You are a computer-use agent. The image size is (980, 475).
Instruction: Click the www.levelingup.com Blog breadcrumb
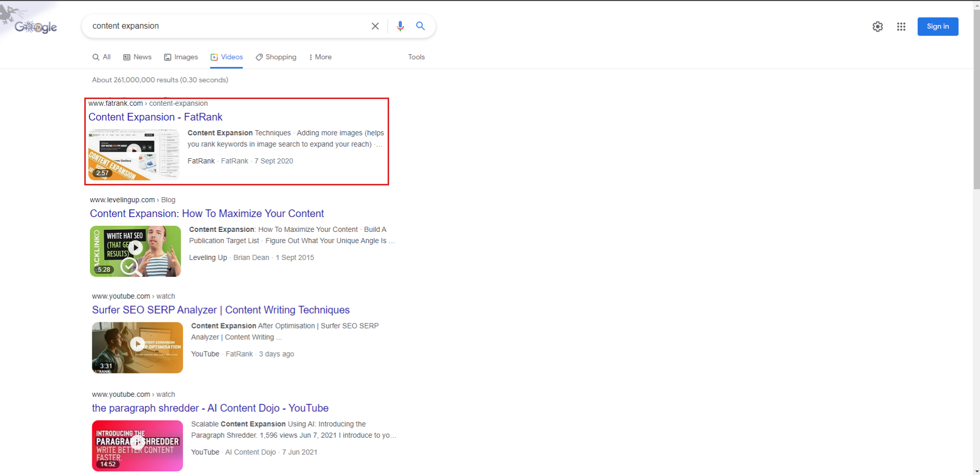click(132, 200)
